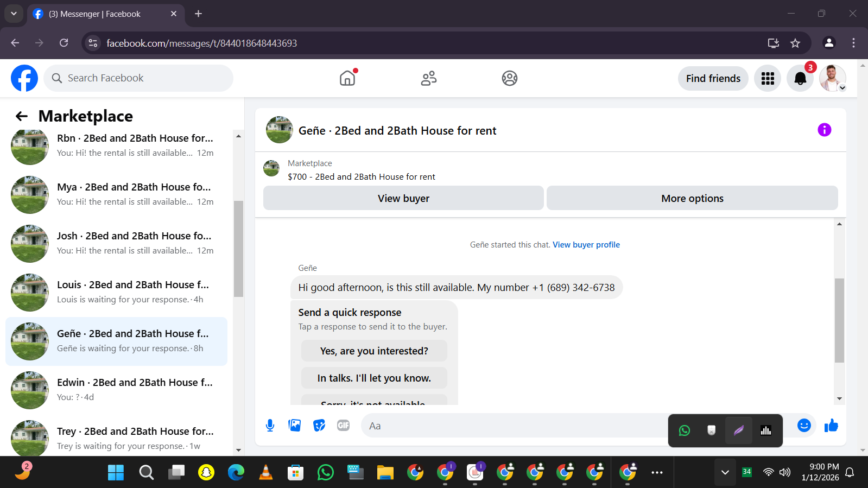Click the browser address bar URL
Image resolution: width=868 pixels, height=488 pixels.
tap(201, 43)
